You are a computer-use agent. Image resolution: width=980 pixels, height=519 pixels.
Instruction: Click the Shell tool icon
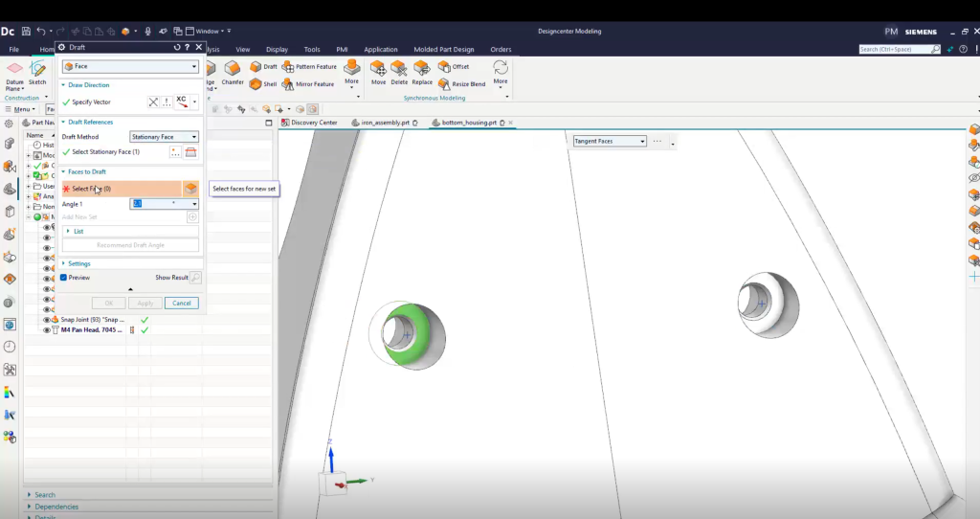(256, 84)
